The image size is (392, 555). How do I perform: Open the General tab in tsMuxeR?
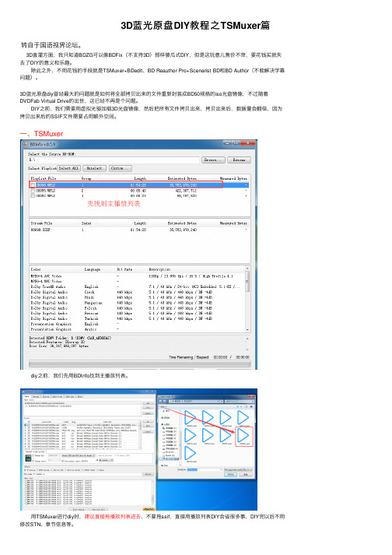(x=36, y=396)
